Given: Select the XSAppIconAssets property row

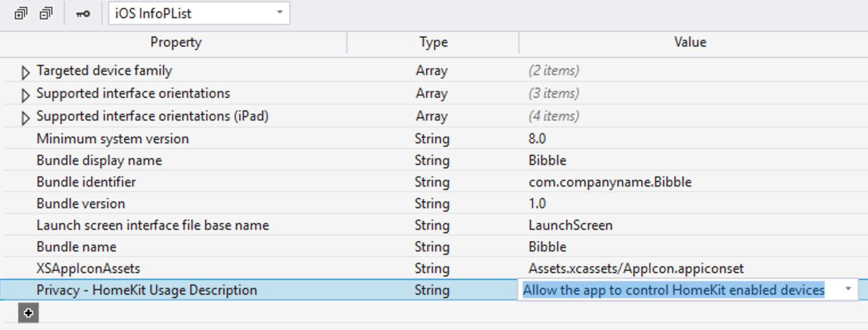Looking at the screenshot, I should pos(88,269).
